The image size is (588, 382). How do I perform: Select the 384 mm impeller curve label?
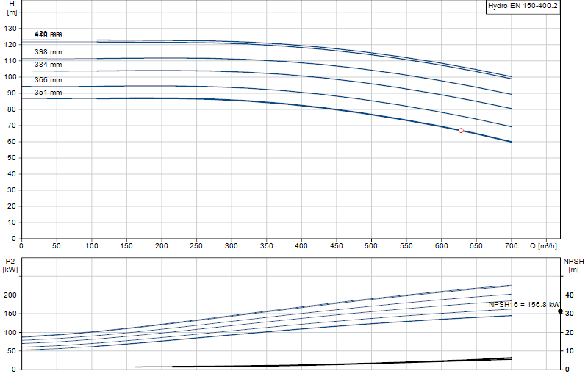[48, 65]
